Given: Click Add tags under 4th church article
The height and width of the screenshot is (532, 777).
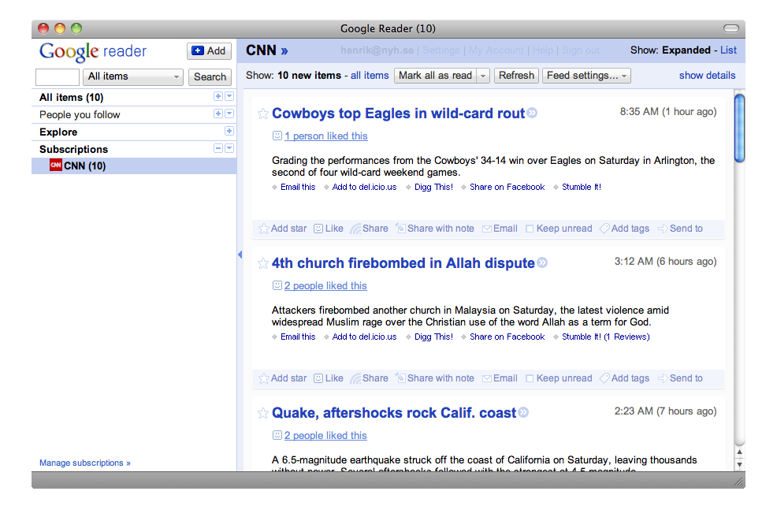Looking at the screenshot, I should pyautogui.click(x=624, y=378).
